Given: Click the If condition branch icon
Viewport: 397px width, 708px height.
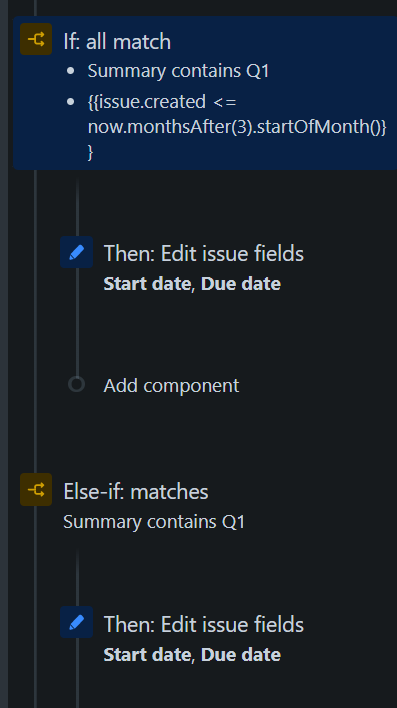Looking at the screenshot, I should coord(36,39).
